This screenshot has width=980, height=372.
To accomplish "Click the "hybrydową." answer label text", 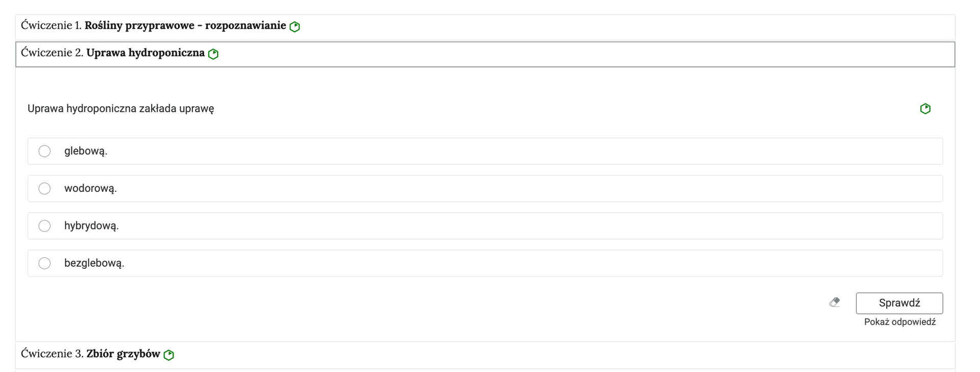I will point(91,226).
